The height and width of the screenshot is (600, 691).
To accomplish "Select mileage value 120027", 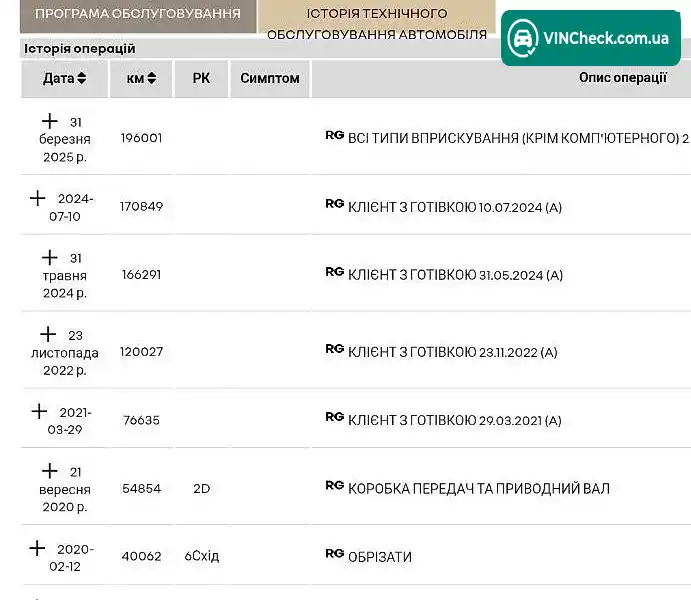I will click(x=141, y=352).
